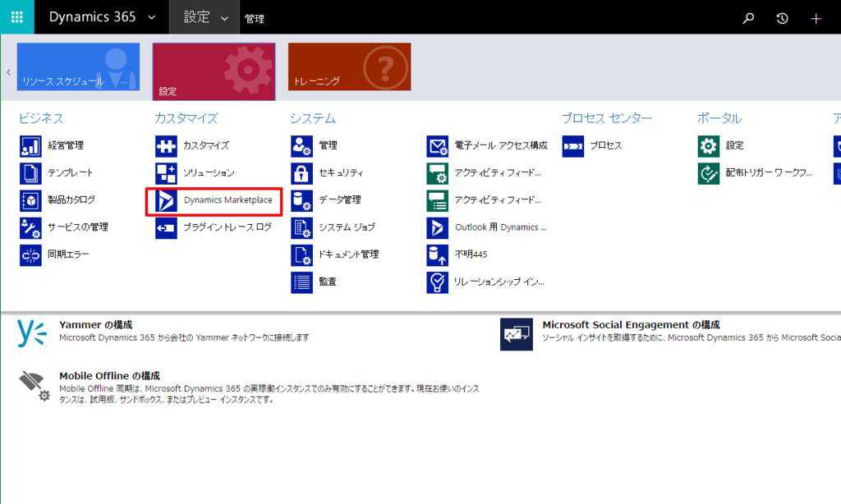Open the システム 管理 link

[x=329, y=145]
